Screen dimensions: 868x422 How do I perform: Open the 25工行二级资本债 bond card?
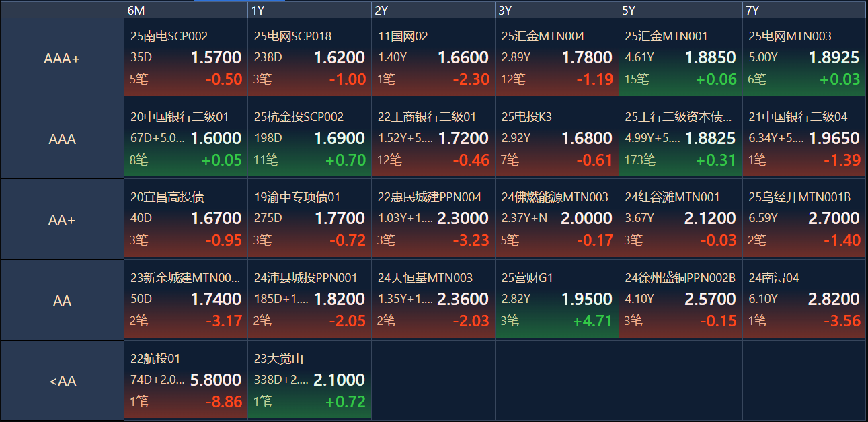pos(681,139)
